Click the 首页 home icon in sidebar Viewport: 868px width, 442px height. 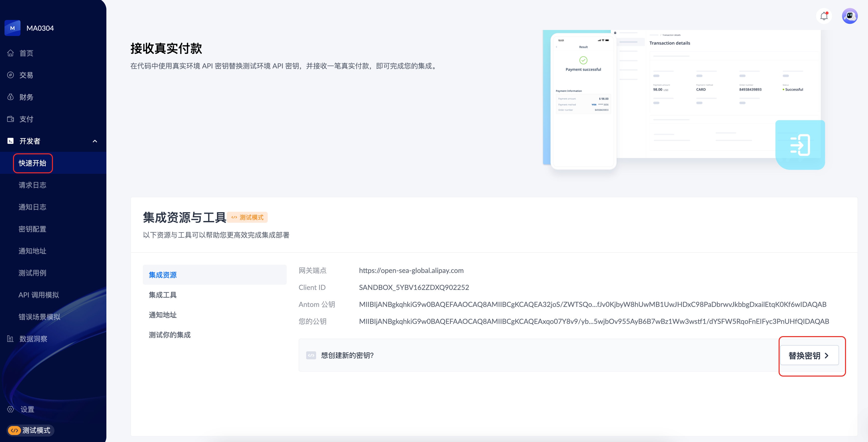coord(10,53)
